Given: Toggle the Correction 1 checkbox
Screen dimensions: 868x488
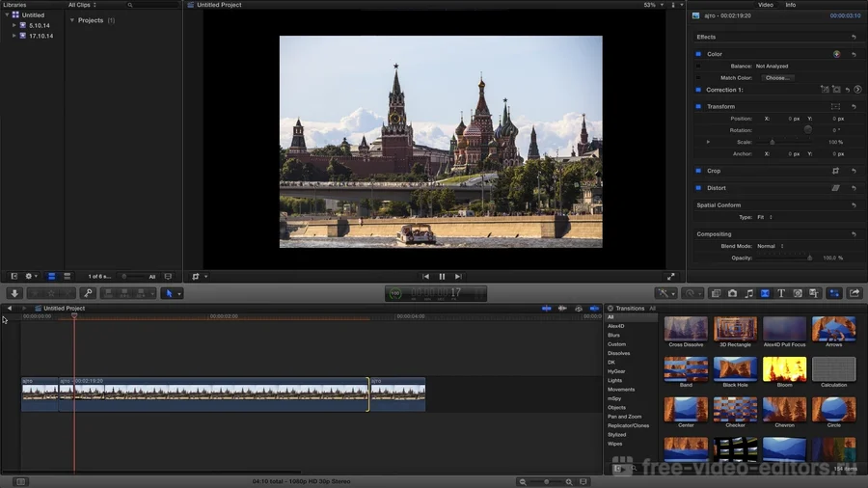Looking at the screenshot, I should click(698, 90).
